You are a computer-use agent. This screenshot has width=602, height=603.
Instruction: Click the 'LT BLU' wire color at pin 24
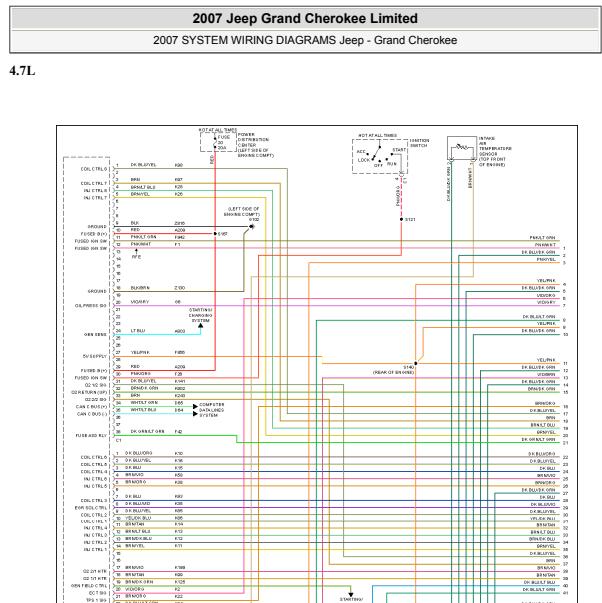click(138, 331)
